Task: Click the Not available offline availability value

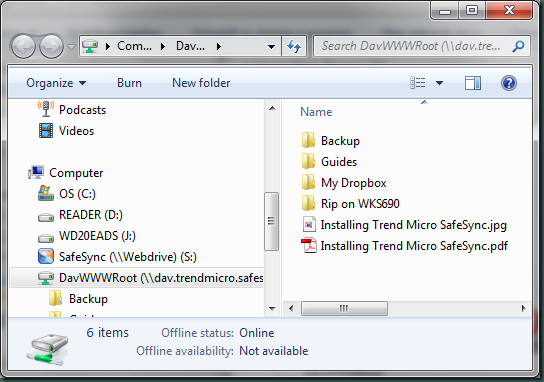Action: coord(274,351)
